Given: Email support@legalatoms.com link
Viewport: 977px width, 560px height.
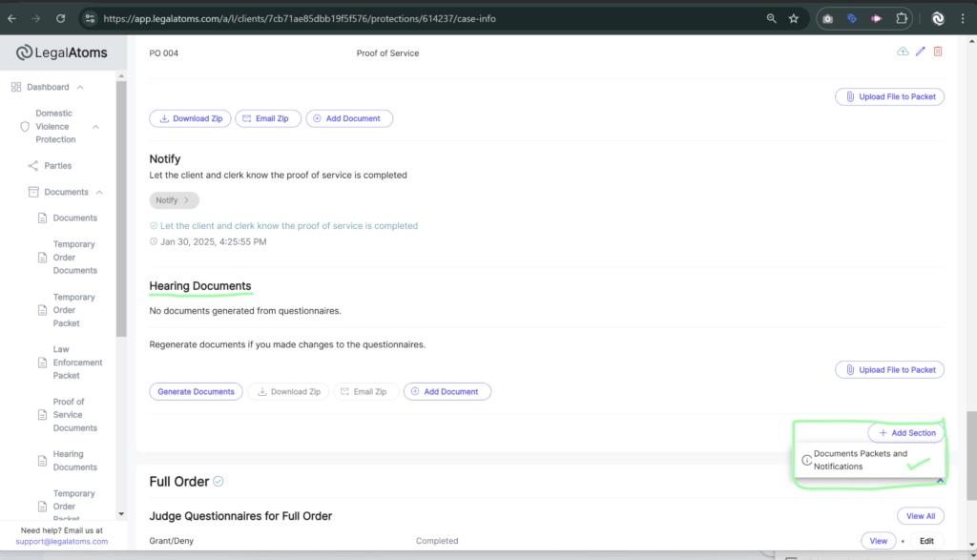Looking at the screenshot, I should pyautogui.click(x=62, y=541).
